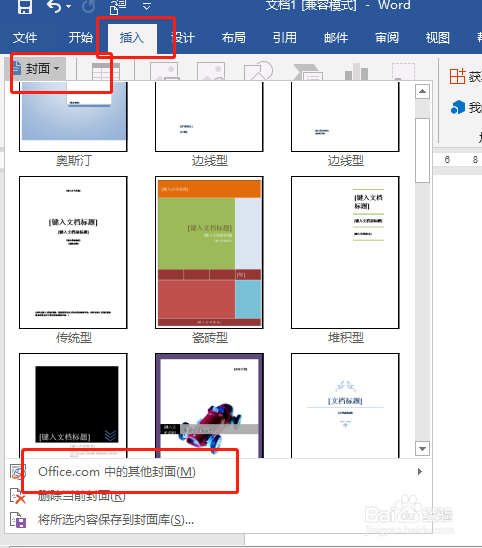
Task: Pick the middle 边线型 cover thumbnail
Action: [209, 117]
